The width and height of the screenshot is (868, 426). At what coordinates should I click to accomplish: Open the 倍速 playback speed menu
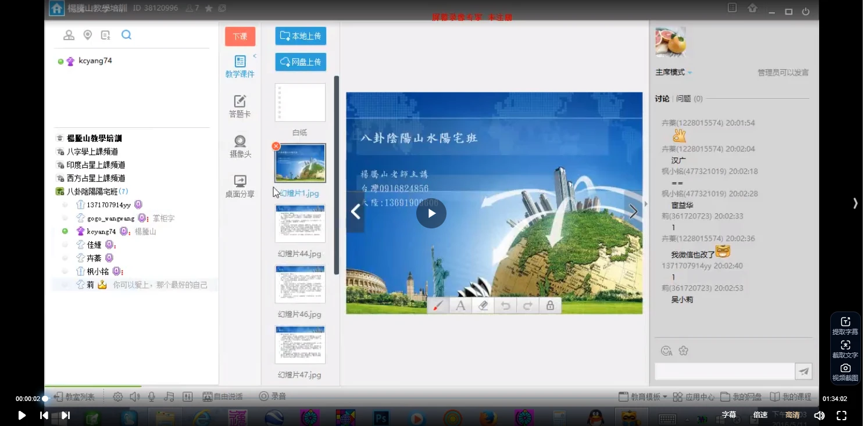point(760,415)
